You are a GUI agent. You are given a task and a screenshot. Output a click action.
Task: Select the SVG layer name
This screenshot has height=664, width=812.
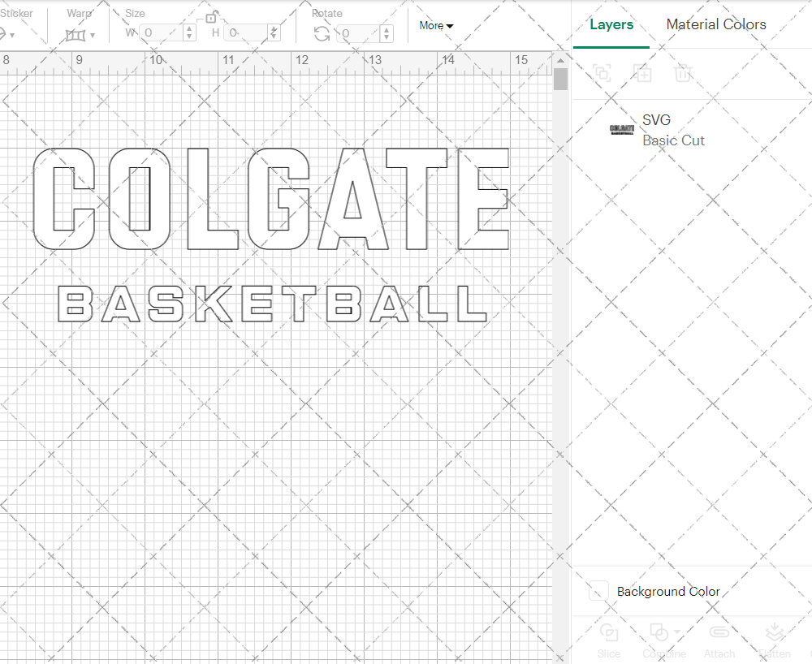click(656, 119)
